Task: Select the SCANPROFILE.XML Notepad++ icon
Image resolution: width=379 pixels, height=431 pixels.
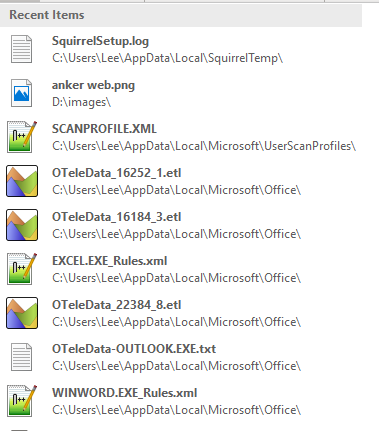Action: pos(22,137)
